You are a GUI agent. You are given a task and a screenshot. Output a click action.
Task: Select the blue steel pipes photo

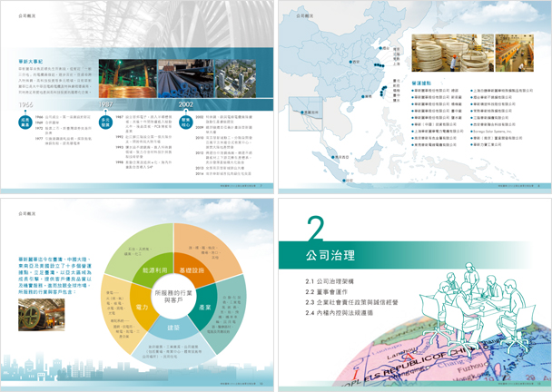pyautogui.click(x=186, y=78)
